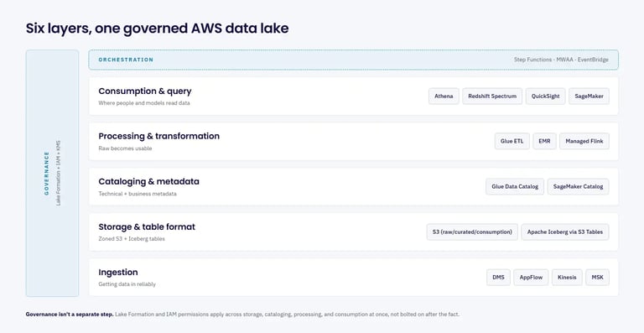Click the 'Consumption & query' heading
Viewport: 644px width, 333px height.
point(145,91)
